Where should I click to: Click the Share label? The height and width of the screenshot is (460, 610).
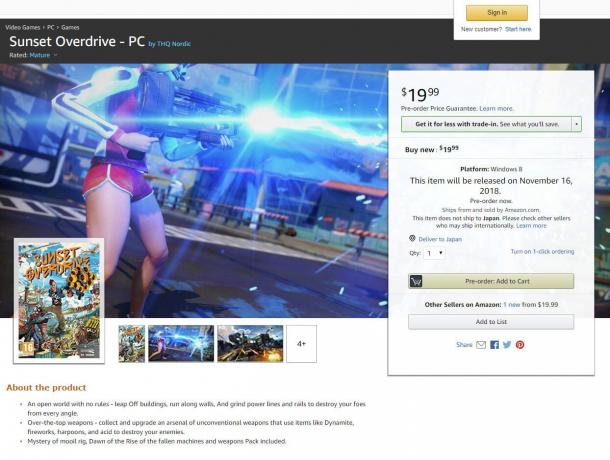[x=464, y=345]
